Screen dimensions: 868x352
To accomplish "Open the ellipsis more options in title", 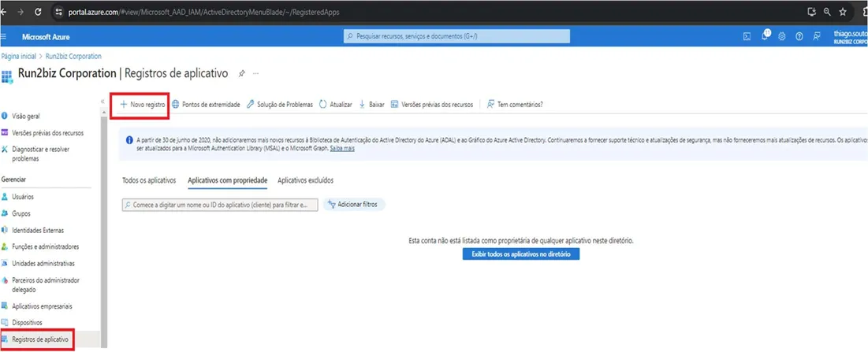I will 255,73.
